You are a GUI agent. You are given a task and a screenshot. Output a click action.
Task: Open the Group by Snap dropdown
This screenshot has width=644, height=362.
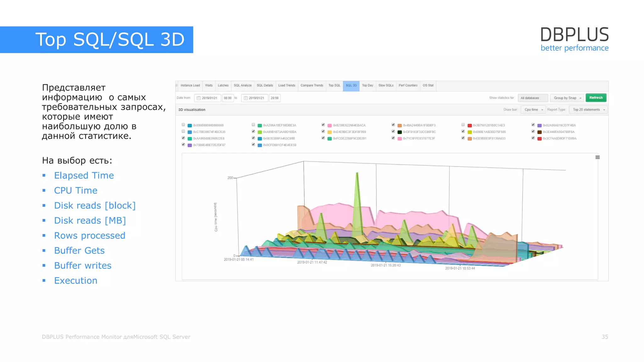coord(567,98)
